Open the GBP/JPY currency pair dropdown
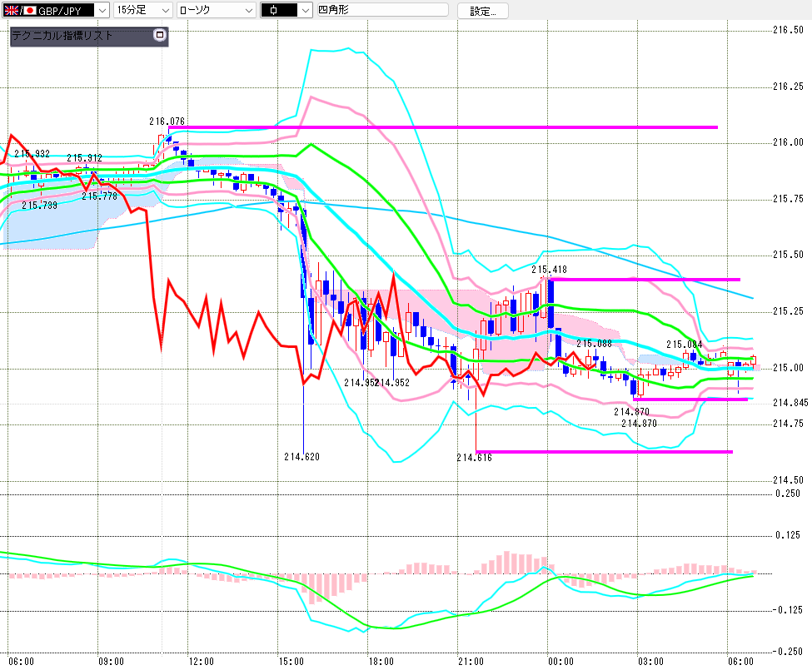Viewport: 812px width, 670px height. tap(56, 10)
